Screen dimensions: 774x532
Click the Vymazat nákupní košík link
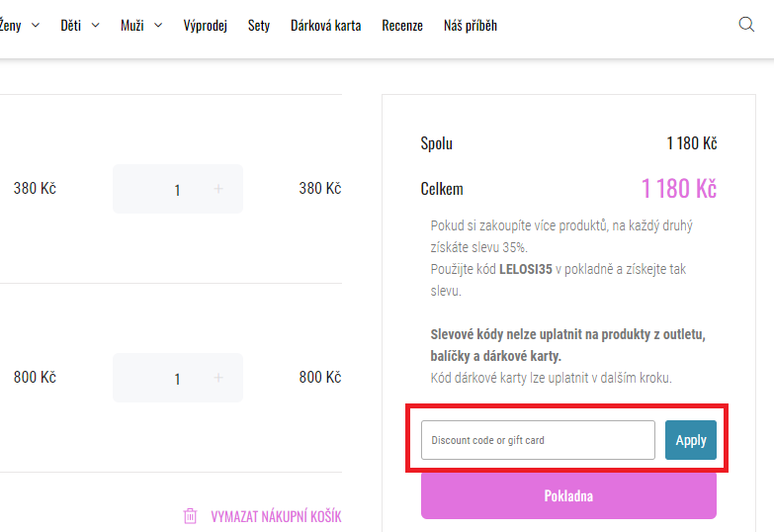pos(276,516)
